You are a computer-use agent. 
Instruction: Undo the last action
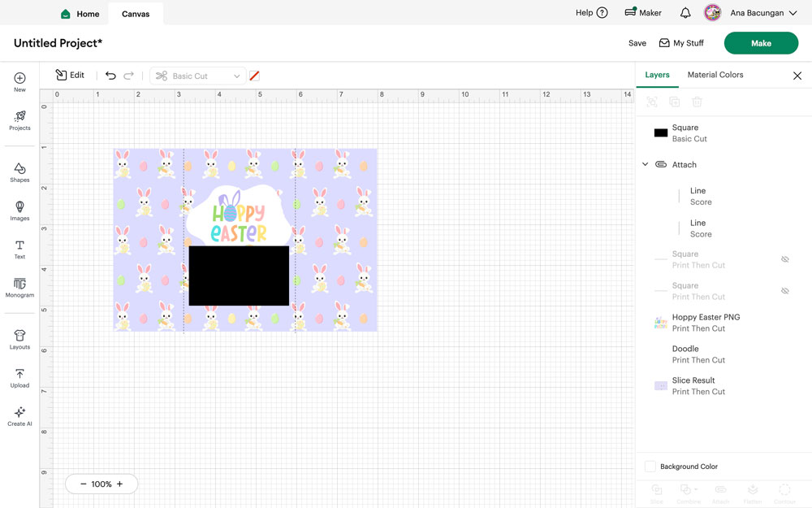pos(110,76)
